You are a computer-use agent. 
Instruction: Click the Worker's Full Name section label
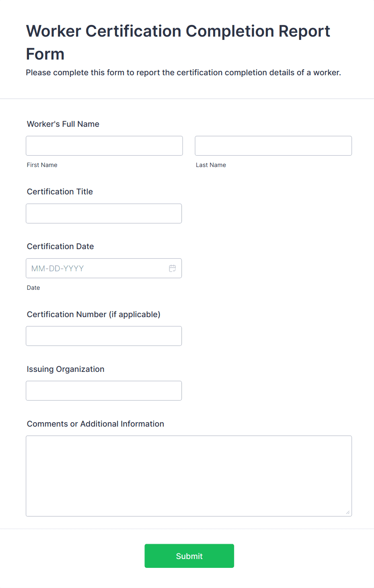63,124
